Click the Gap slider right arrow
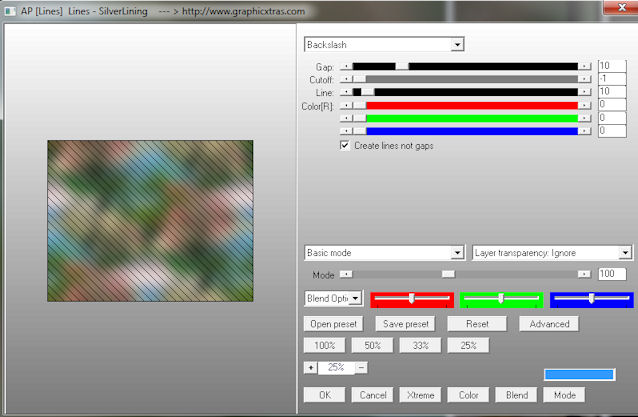The height and width of the screenshot is (417, 638). [584, 66]
